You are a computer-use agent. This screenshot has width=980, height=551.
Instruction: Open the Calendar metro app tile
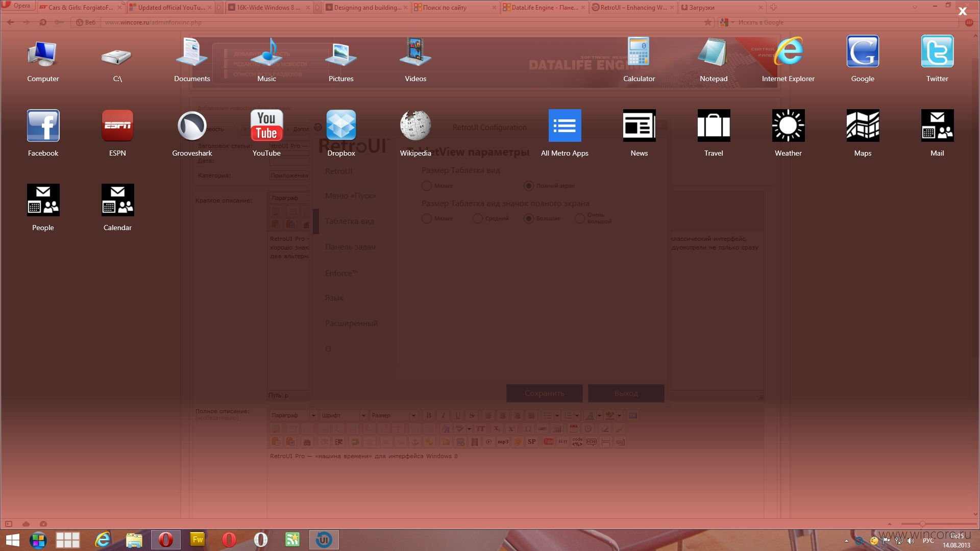click(x=117, y=200)
